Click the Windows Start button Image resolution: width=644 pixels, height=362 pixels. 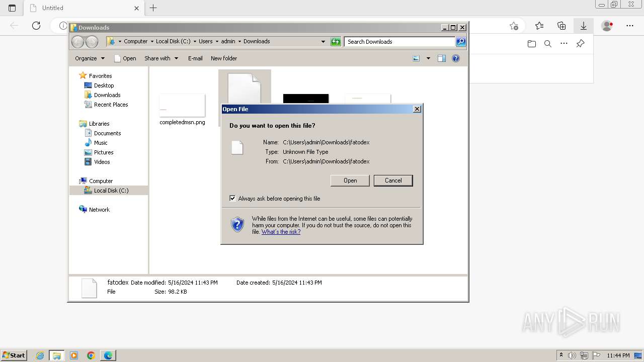pyautogui.click(x=14, y=355)
